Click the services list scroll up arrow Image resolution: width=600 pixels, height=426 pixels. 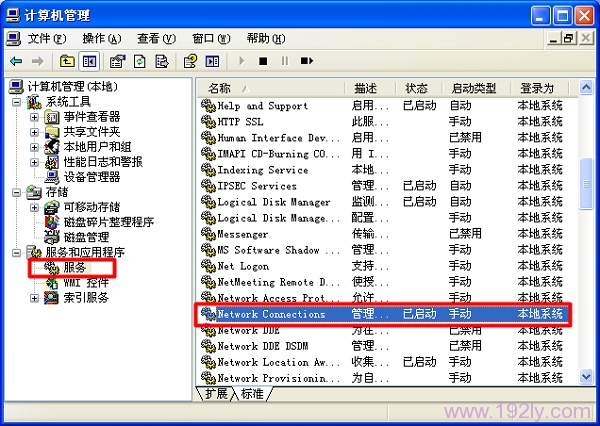[x=586, y=88]
